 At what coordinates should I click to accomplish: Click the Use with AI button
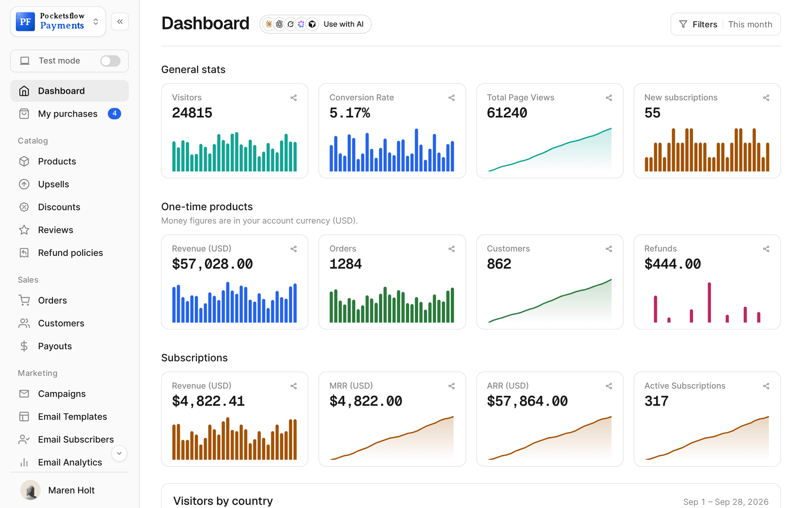click(316, 24)
